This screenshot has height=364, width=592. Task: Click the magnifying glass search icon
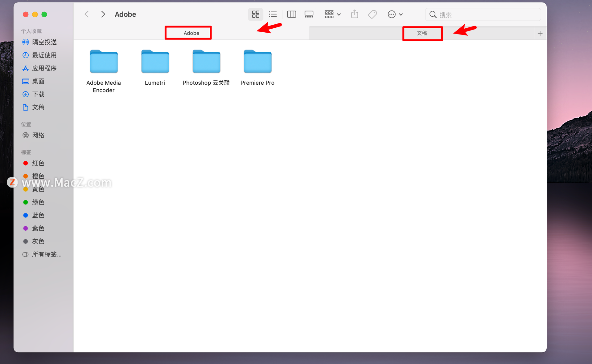tap(433, 15)
